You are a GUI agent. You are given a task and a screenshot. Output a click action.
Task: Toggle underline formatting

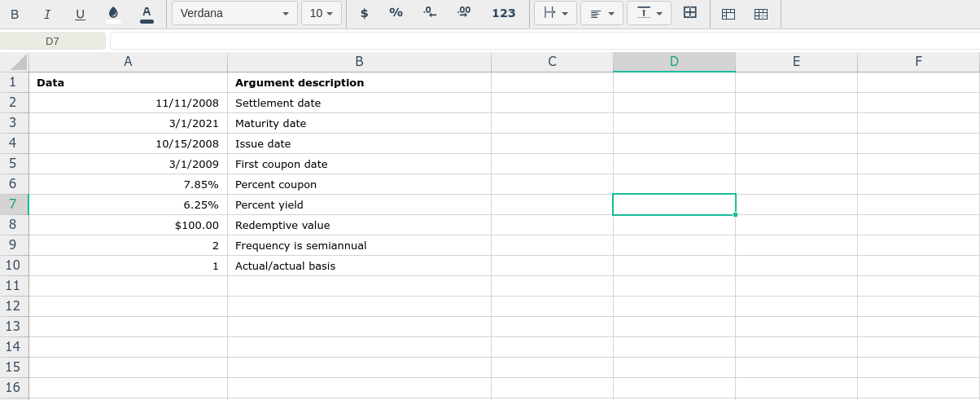point(80,14)
